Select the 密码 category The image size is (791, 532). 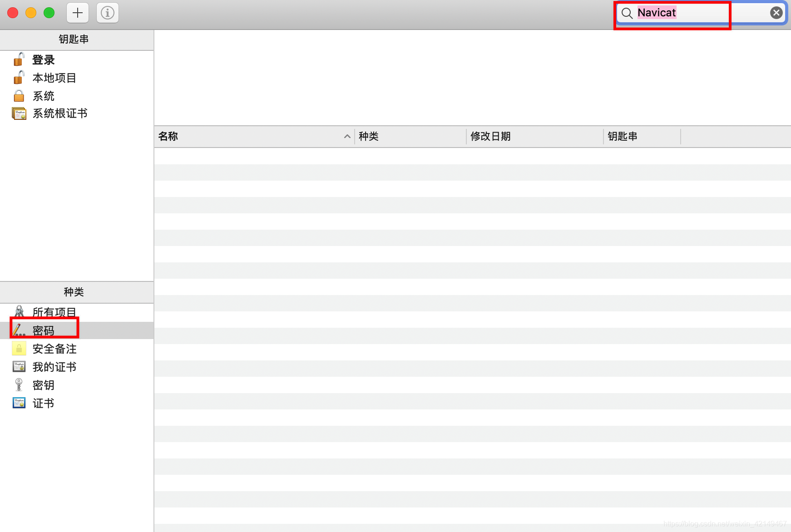[x=77, y=330]
